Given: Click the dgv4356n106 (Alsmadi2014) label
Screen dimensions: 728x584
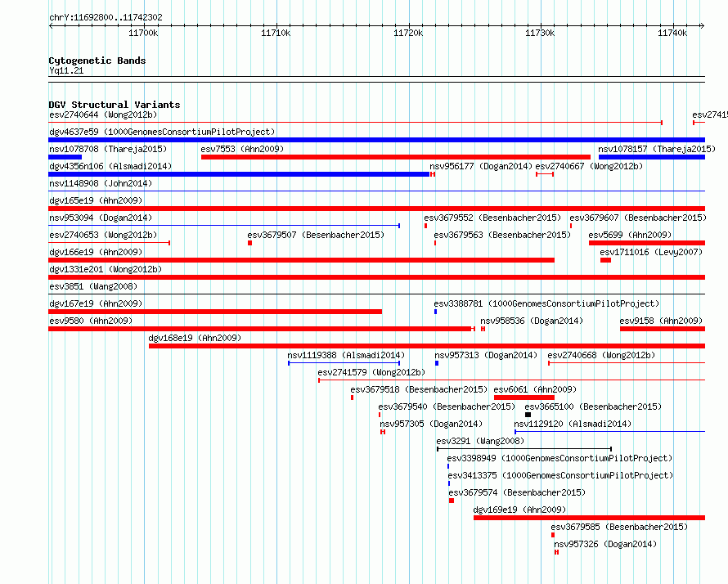Looking at the screenshot, I should pos(110,166).
